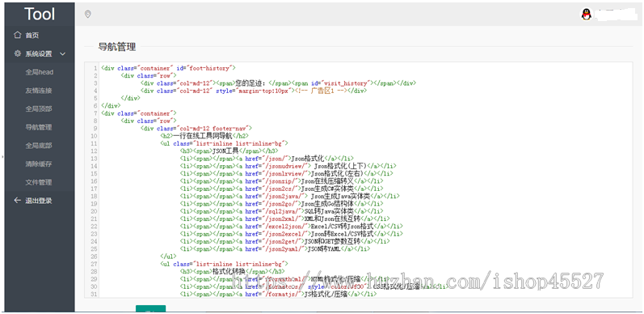Click the gear icon beside 系统设置

pyautogui.click(x=17, y=53)
